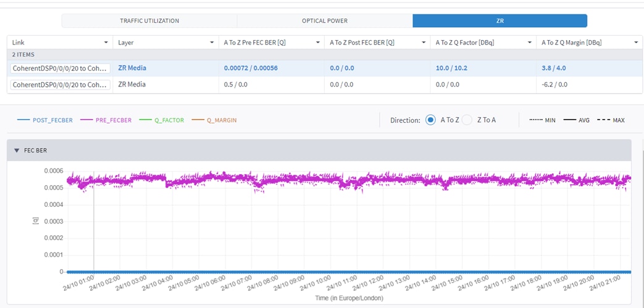Toggle Q_MARGIN series in legend
This screenshot has height=308, width=644.
pyautogui.click(x=221, y=120)
